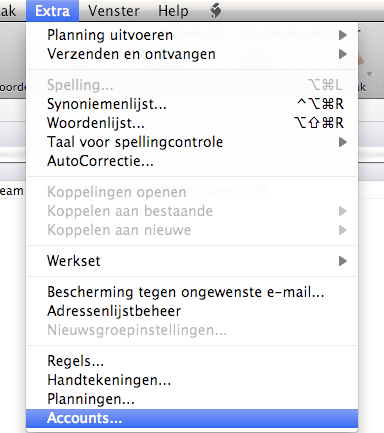Screen dimensions: 384x433
Task: Select the highlighted Accounts... item
Action: pos(192,418)
